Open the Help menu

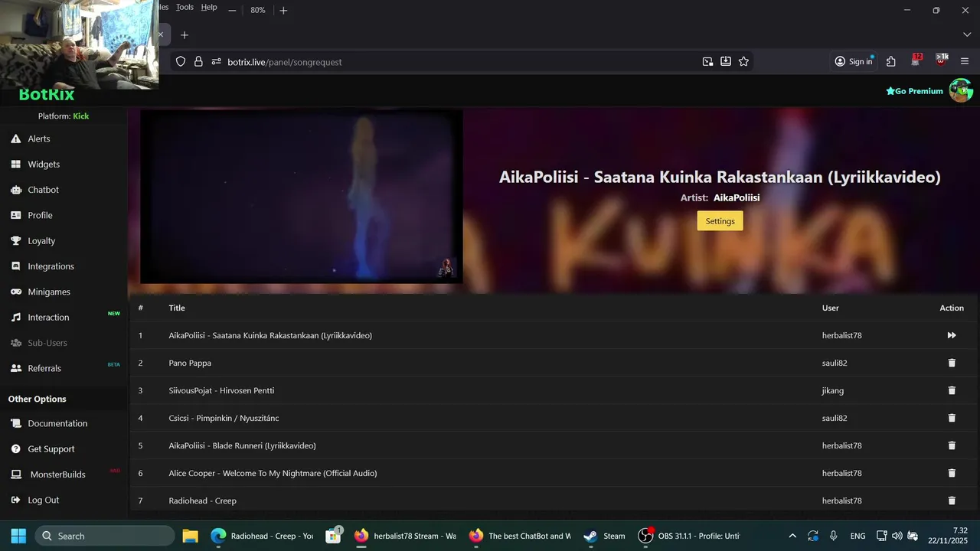point(209,7)
